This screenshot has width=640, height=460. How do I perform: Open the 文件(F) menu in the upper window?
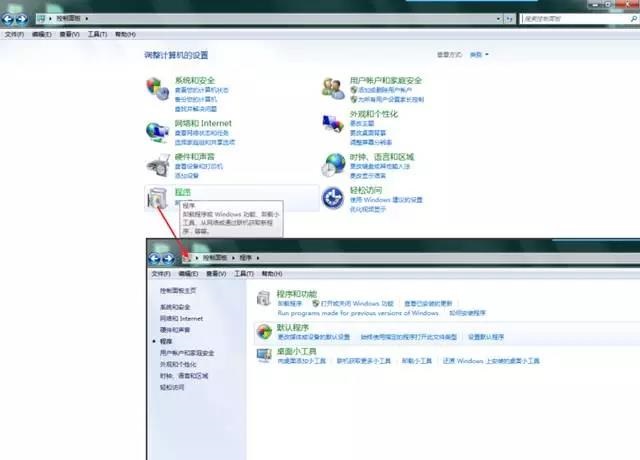14,34
